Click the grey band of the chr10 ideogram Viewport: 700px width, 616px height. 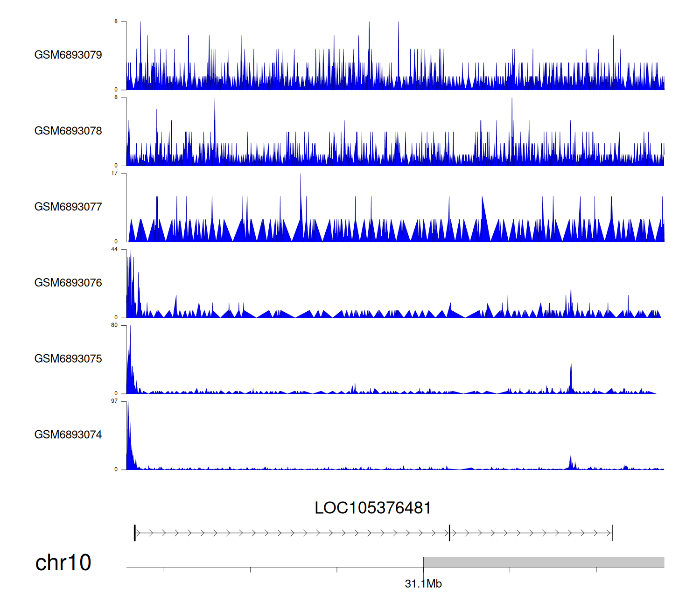tap(543, 562)
